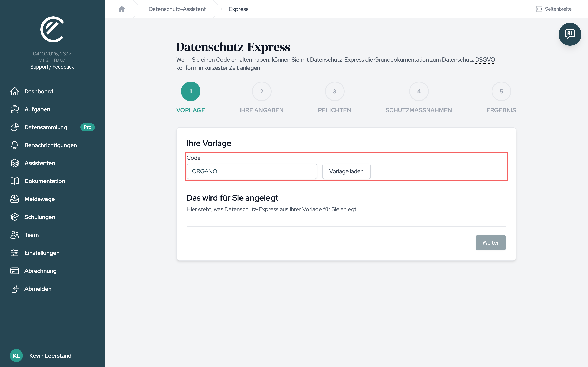Open the Support / Feedback link

[x=52, y=67]
